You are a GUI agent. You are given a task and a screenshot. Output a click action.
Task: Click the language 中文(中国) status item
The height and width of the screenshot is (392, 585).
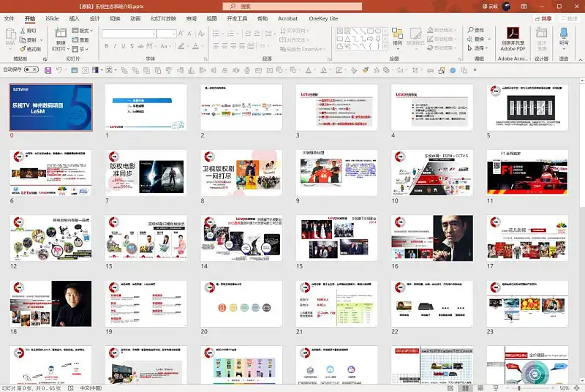[x=91, y=388]
